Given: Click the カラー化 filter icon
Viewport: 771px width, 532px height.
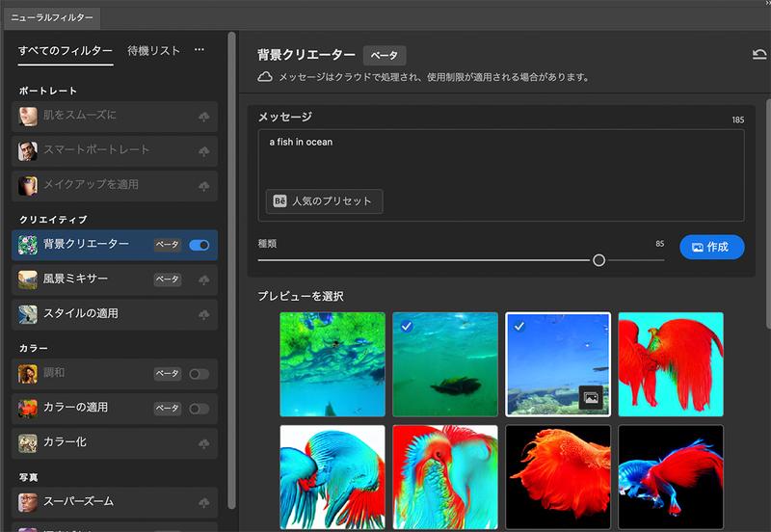Looking at the screenshot, I should coord(28,443).
